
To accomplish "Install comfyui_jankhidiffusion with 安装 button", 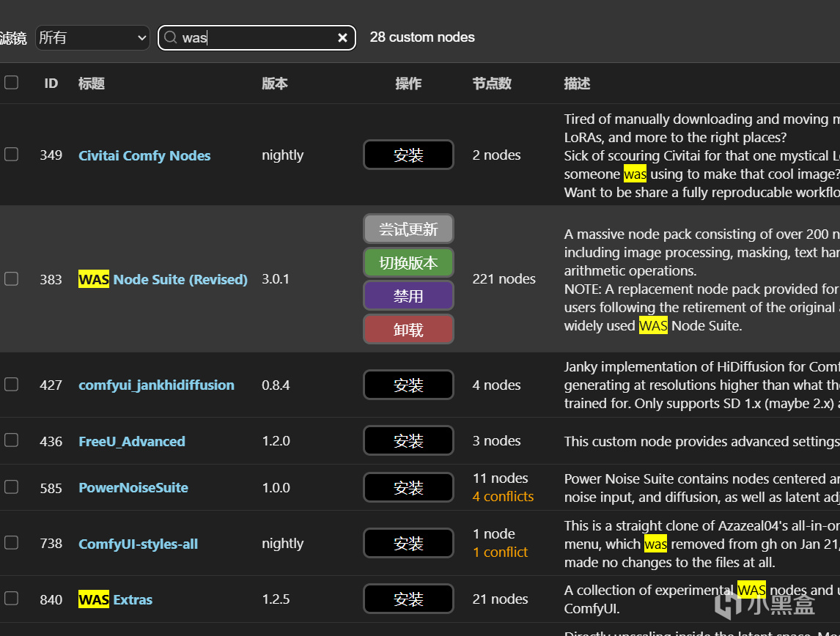I will tap(408, 385).
